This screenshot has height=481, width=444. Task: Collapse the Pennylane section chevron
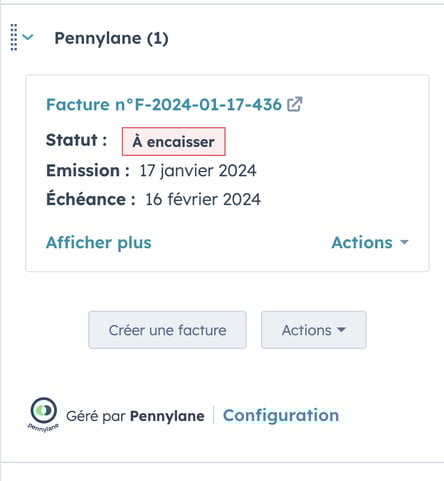coord(28,37)
